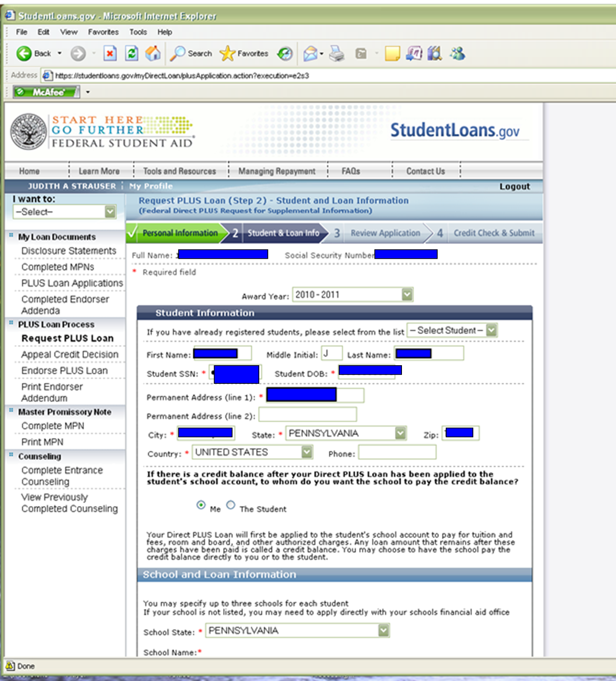Click the History toolbar icon
The height and width of the screenshot is (681, 616).
pos(285,54)
